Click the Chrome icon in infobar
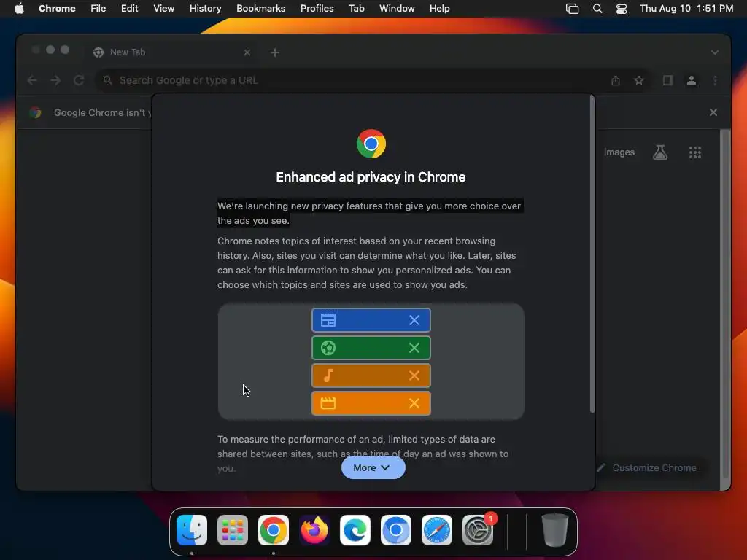Viewport: 747px width, 560px height. [35, 112]
